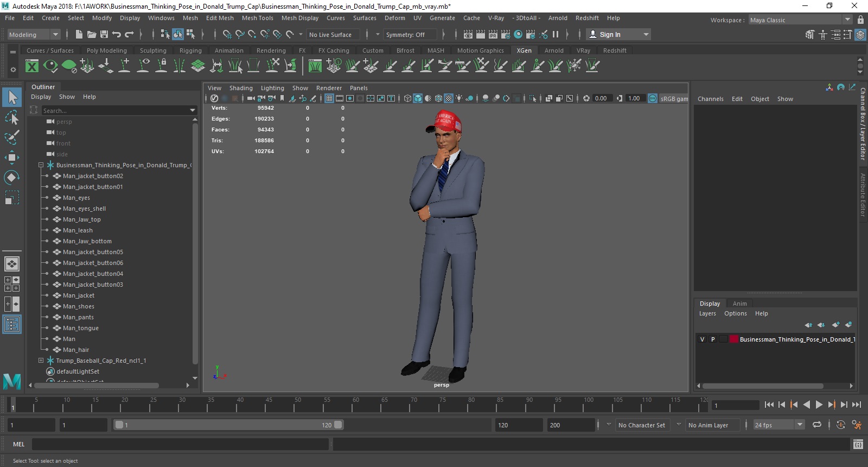868x467 pixels.
Task: Click the viewport gamma value field 1.00
Action: [635, 98]
